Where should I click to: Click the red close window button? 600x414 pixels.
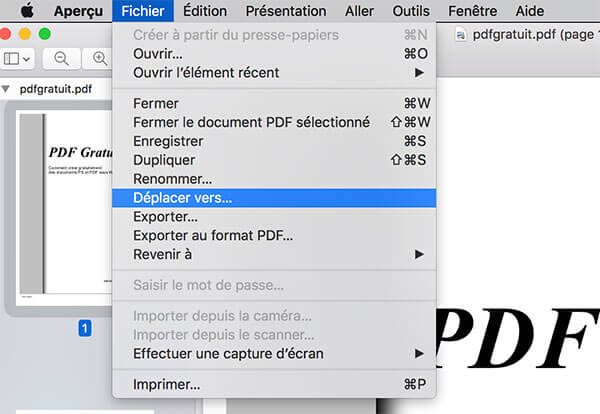5,34
